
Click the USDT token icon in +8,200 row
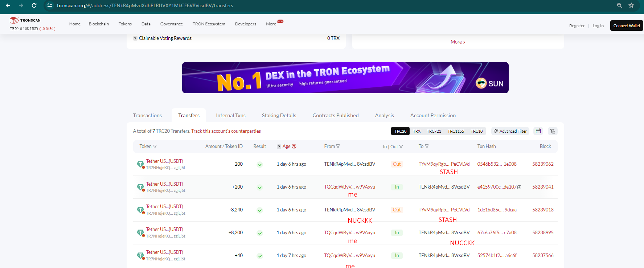(140, 233)
